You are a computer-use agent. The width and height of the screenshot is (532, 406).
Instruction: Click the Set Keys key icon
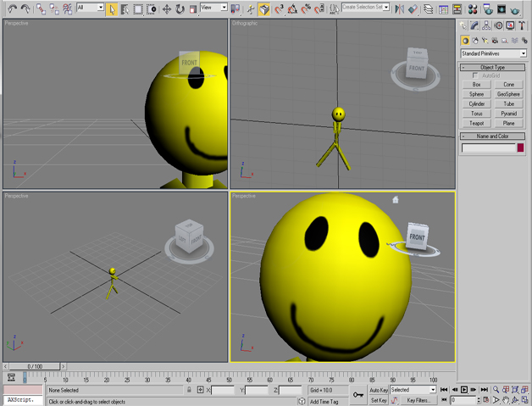pyautogui.click(x=358, y=395)
